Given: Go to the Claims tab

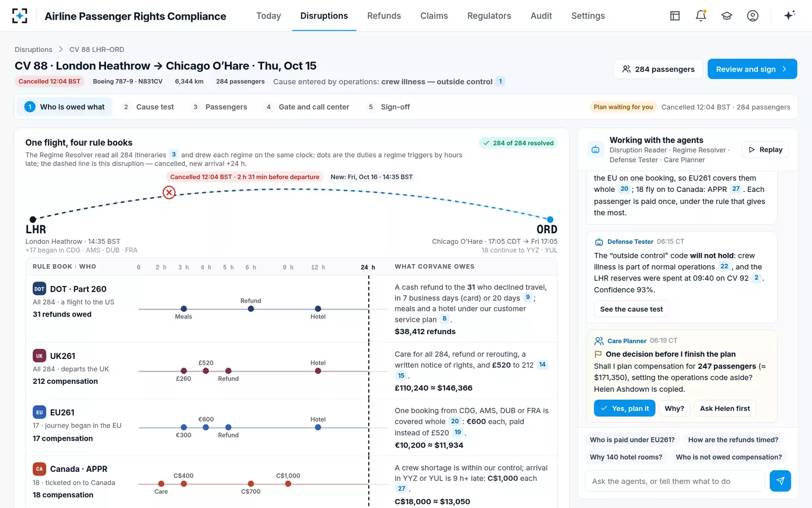Looking at the screenshot, I should 434,16.
